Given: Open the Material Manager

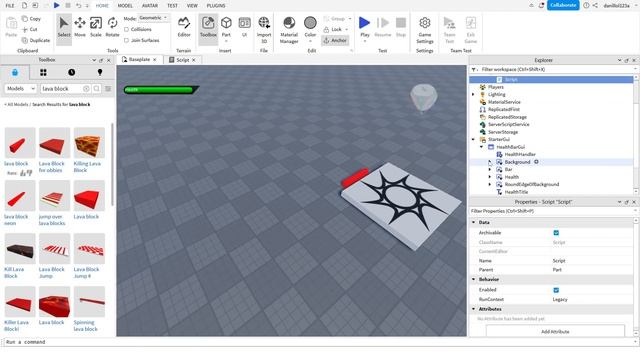Looking at the screenshot, I should 289,30.
